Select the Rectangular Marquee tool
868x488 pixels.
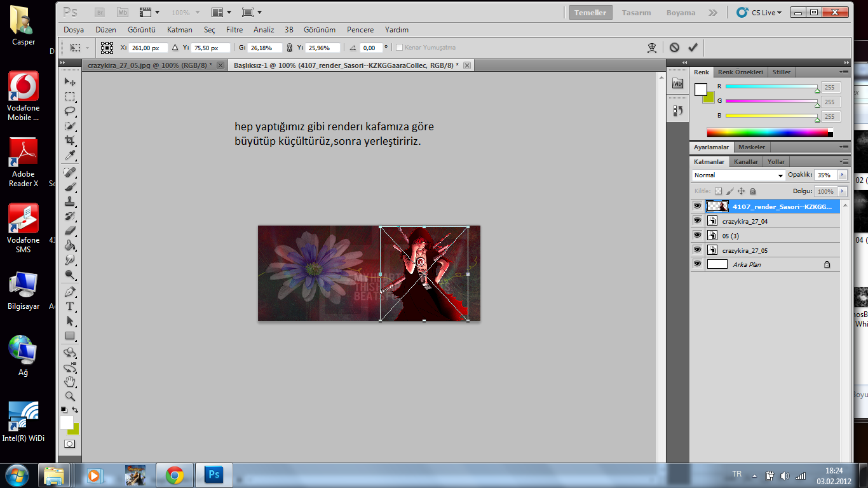pyautogui.click(x=70, y=97)
